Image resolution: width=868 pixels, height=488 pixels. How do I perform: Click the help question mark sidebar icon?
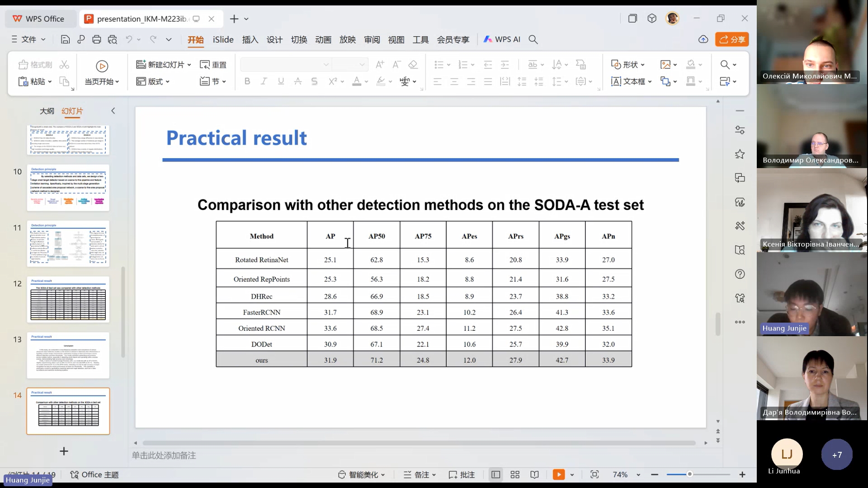740,274
